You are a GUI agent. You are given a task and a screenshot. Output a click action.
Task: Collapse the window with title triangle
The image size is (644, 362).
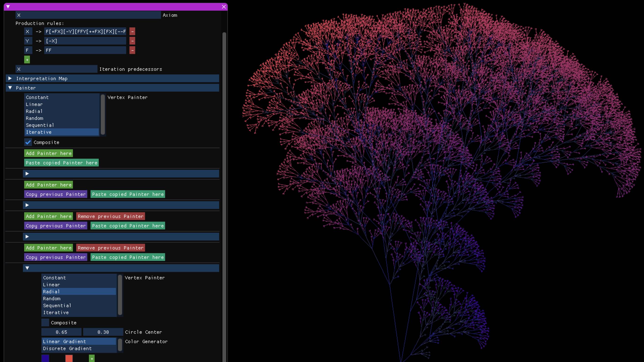(x=8, y=7)
